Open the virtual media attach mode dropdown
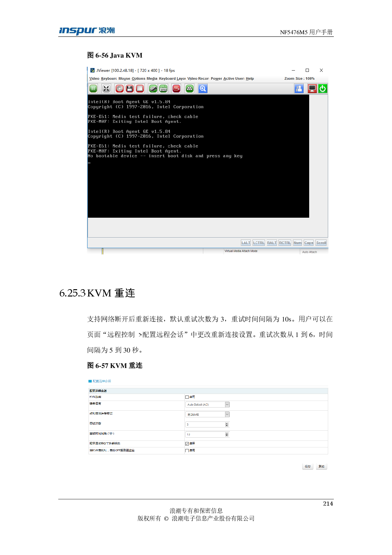 [227, 415]
